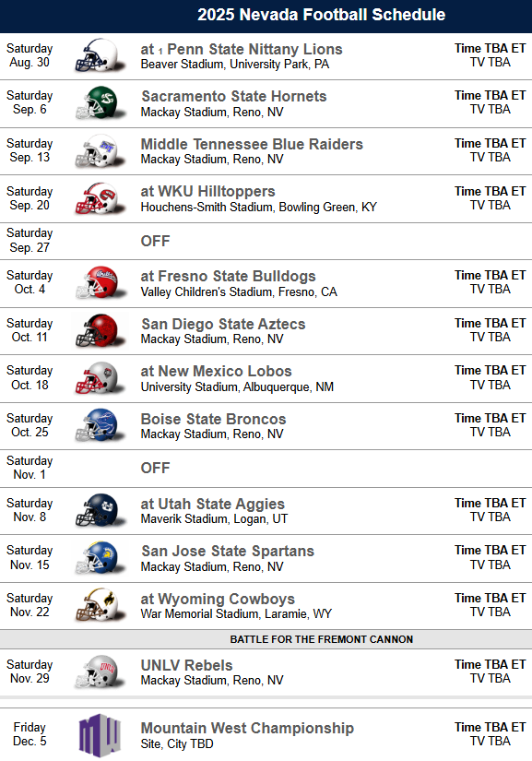Open the Boise State Broncos link
The width and height of the screenshot is (532, 761).
(x=213, y=419)
